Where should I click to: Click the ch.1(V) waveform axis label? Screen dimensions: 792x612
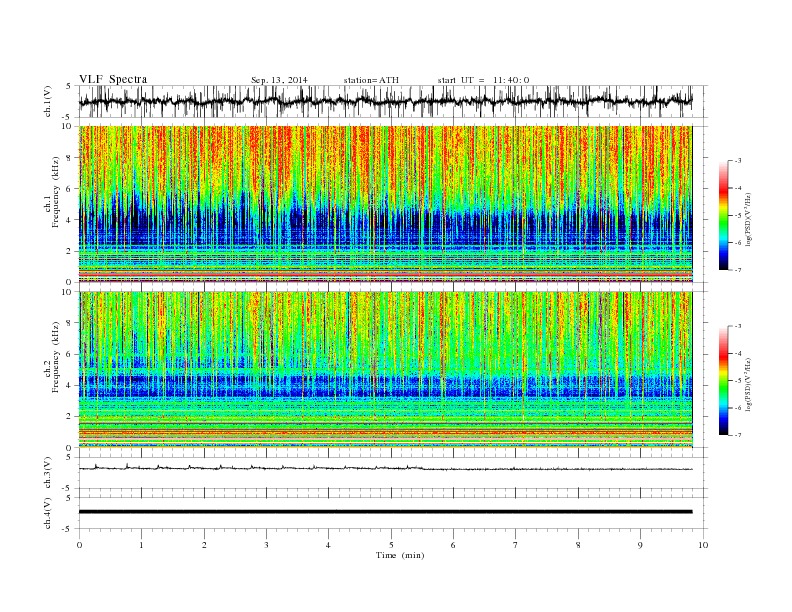pos(47,101)
